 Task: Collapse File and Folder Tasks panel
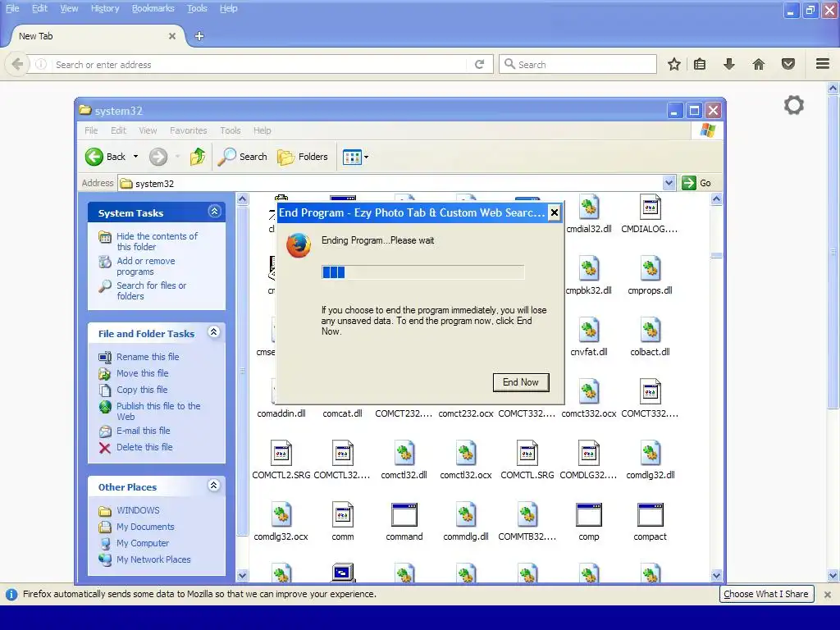(x=214, y=332)
